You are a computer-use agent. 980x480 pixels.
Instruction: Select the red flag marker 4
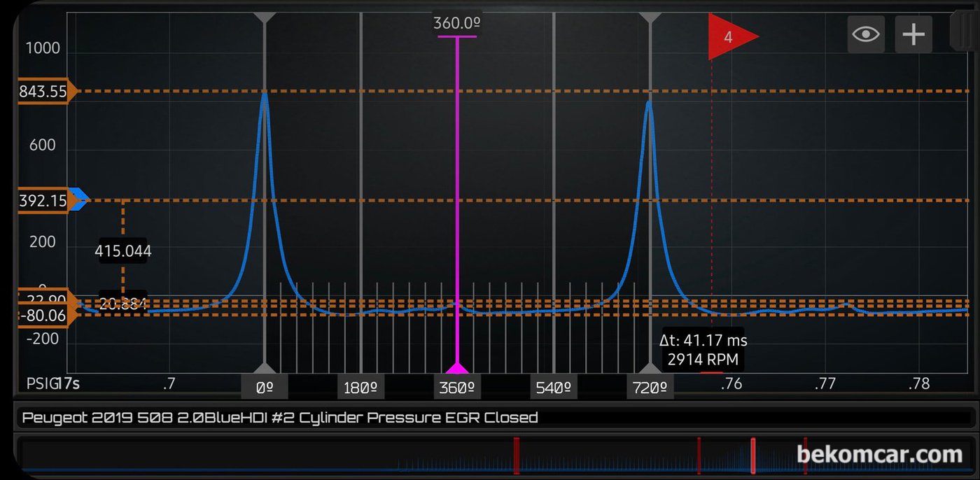tap(732, 36)
